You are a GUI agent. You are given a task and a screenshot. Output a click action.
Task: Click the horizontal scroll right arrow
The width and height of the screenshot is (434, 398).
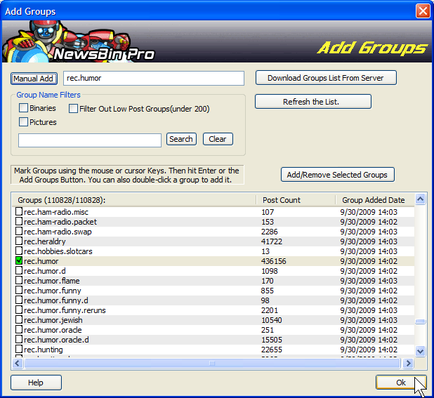coord(408,363)
